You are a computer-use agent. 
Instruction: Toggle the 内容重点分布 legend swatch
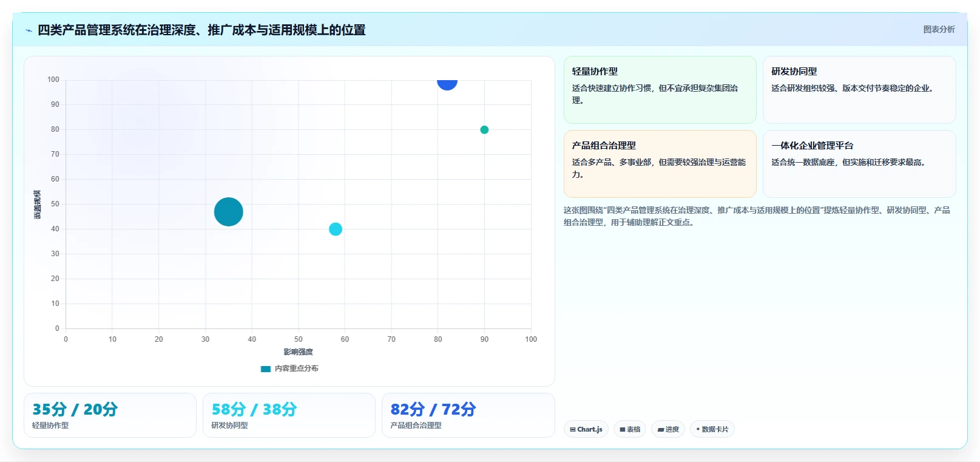265,369
